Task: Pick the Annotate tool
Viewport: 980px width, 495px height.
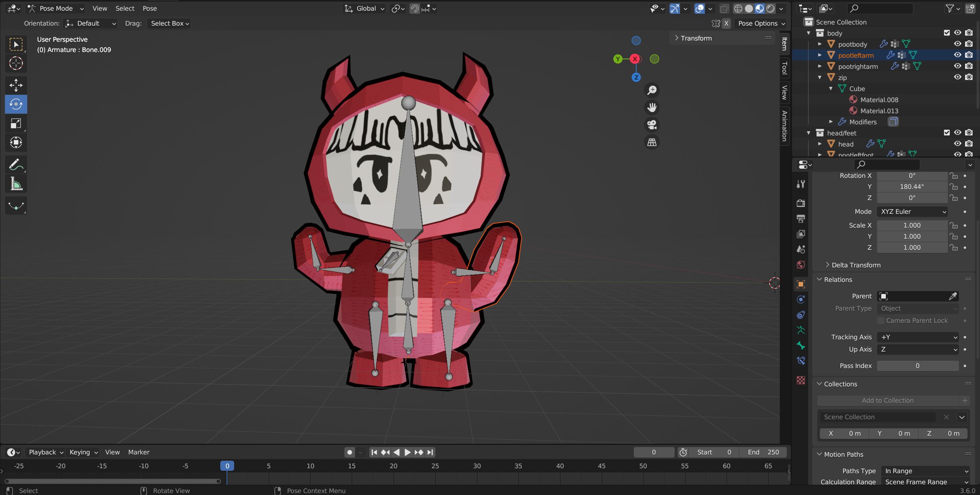Action: [x=16, y=164]
